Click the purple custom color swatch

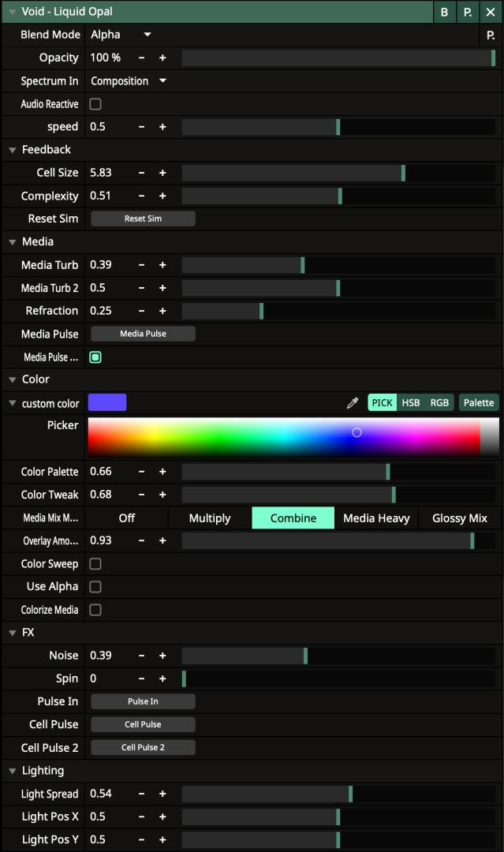click(x=107, y=402)
